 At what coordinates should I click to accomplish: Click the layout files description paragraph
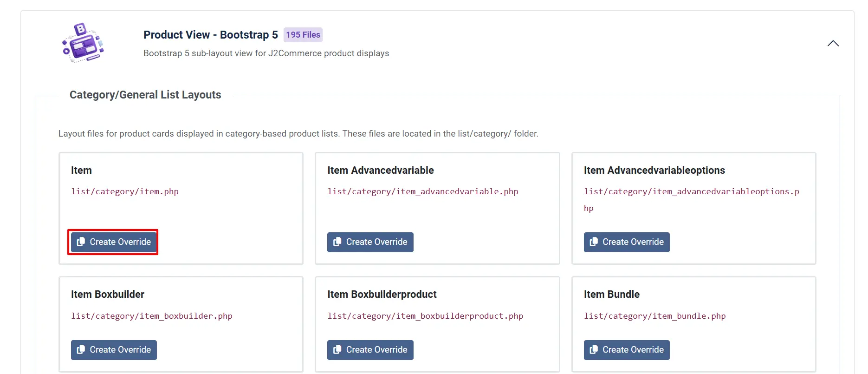coord(298,134)
